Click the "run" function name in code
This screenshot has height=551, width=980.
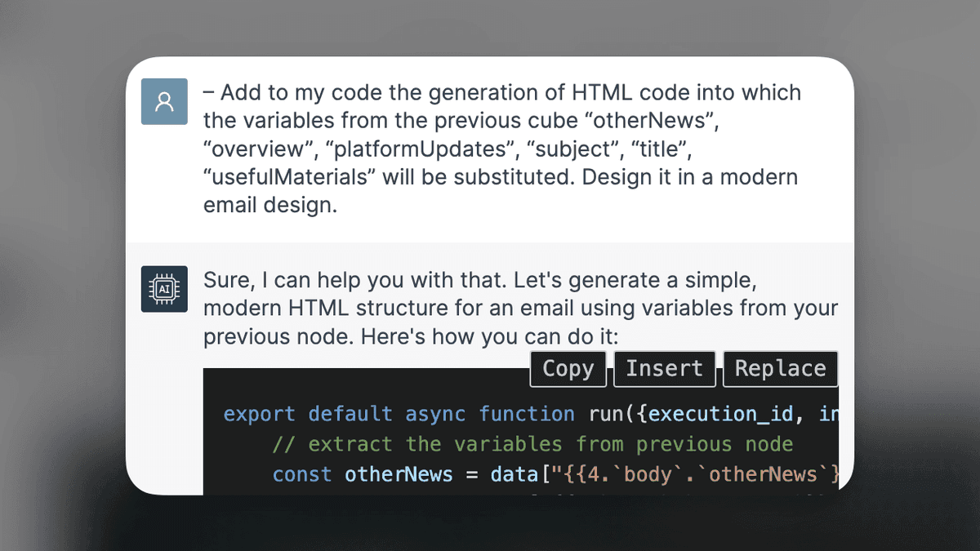point(607,415)
